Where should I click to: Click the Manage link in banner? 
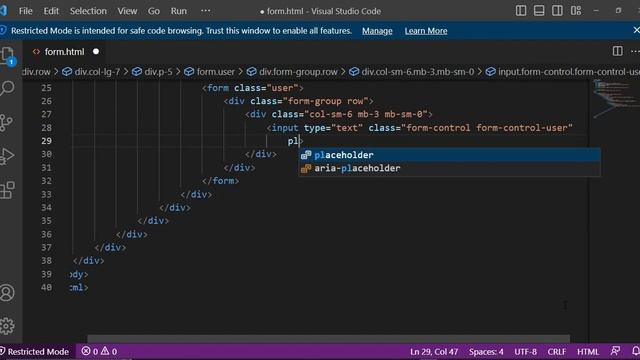(377, 31)
